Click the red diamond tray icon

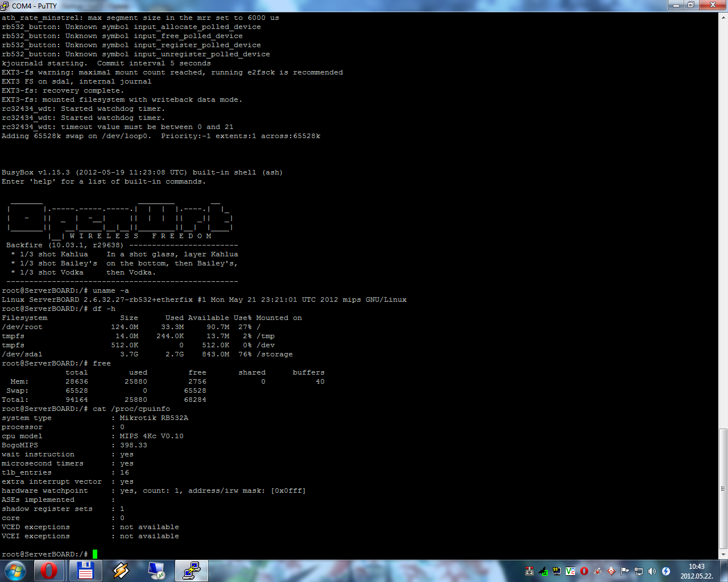pyautogui.click(x=611, y=571)
